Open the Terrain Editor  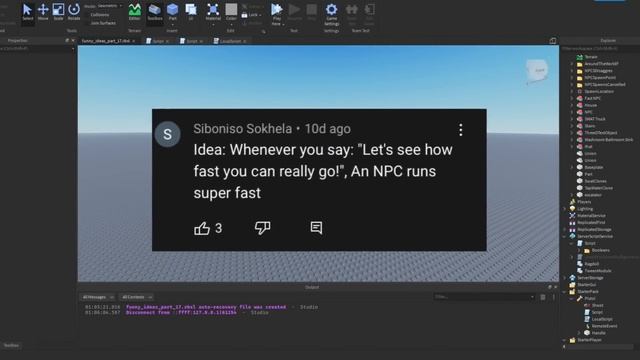[134, 12]
